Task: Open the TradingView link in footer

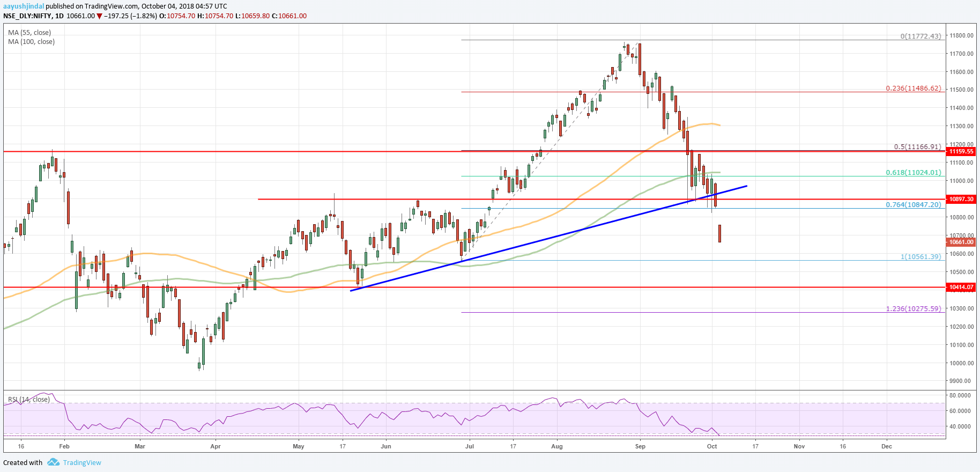Action: pyautogui.click(x=82, y=463)
